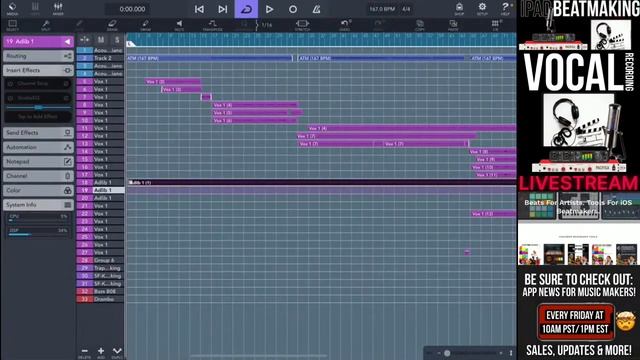Select track 33 Drumbo

click(100, 299)
